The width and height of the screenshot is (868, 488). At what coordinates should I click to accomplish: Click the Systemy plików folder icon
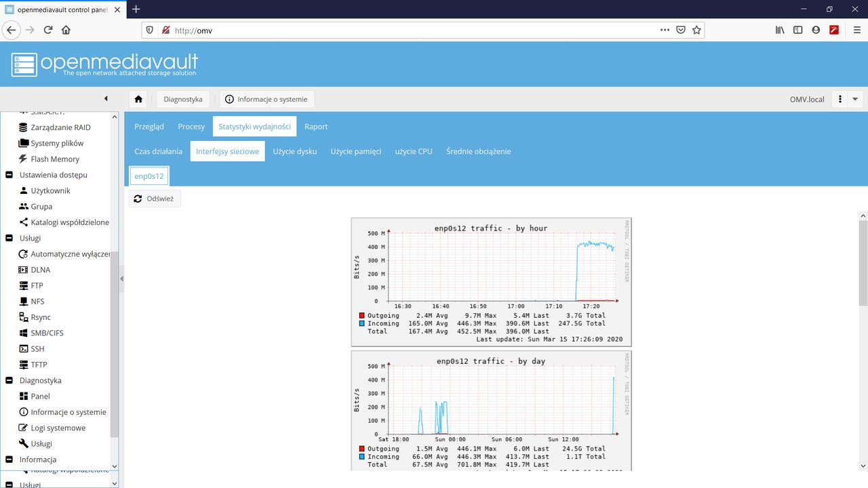[24, 143]
